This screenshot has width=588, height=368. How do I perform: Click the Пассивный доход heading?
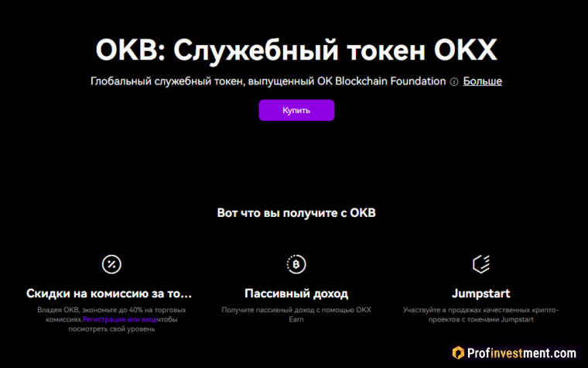(x=296, y=294)
